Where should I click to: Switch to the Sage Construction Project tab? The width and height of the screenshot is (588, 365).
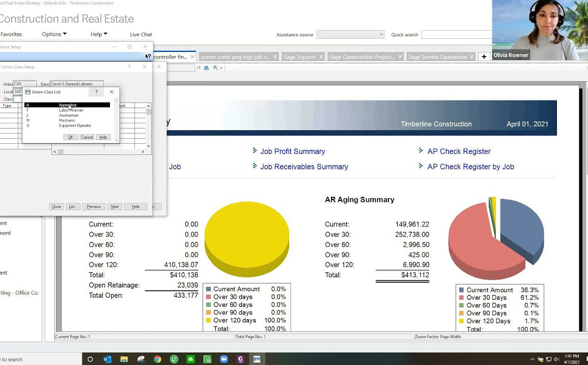tap(362, 57)
